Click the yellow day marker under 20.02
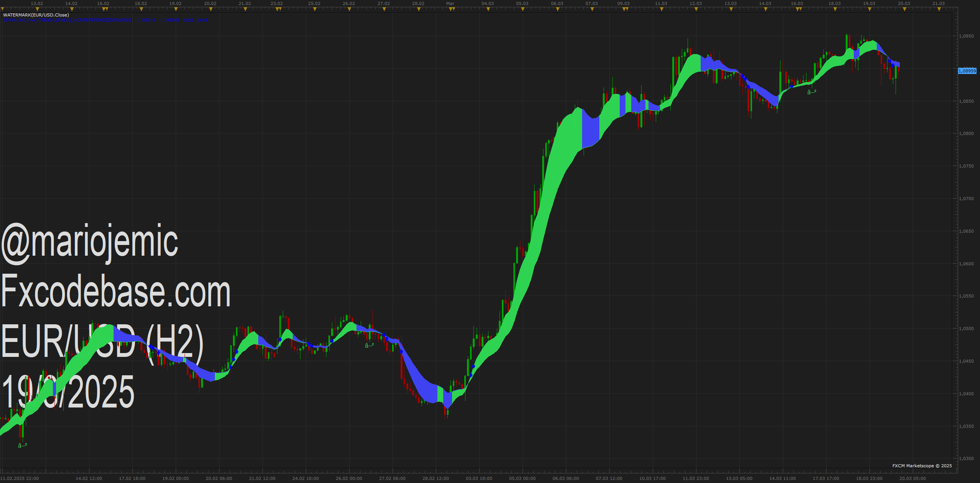 click(x=211, y=9)
